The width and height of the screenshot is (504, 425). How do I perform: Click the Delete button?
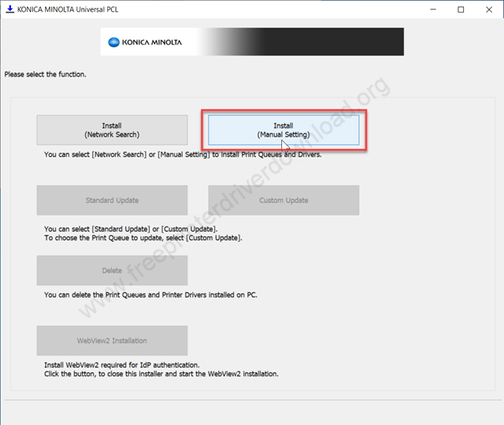pos(112,271)
